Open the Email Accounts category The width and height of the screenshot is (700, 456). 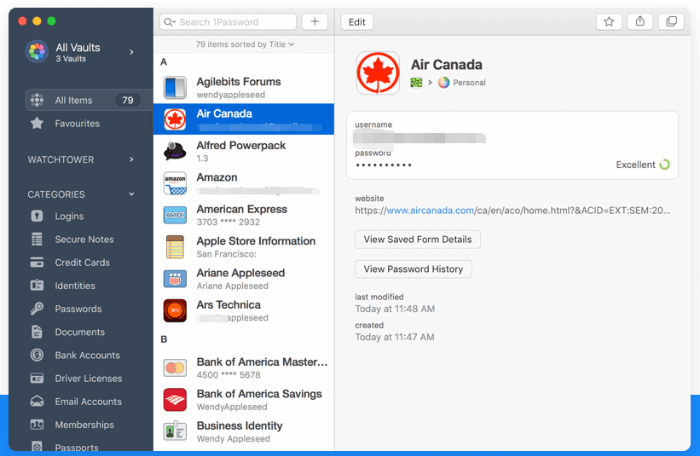(x=88, y=401)
